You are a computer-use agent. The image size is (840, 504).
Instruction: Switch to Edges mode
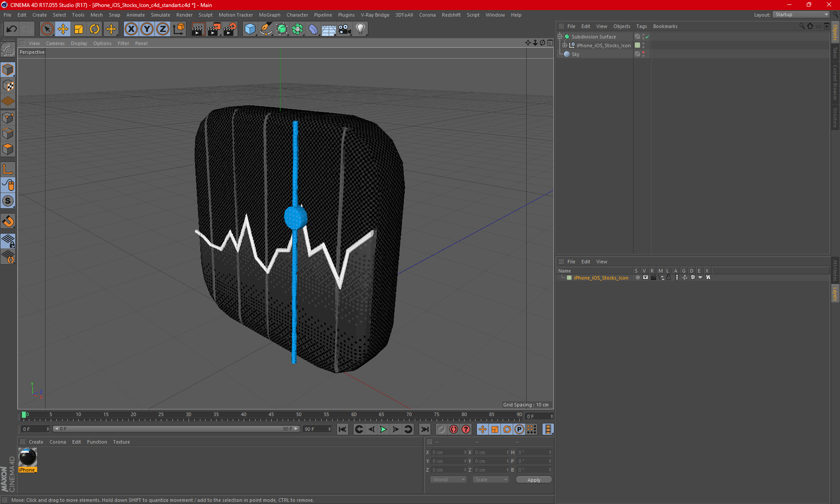tap(8, 133)
